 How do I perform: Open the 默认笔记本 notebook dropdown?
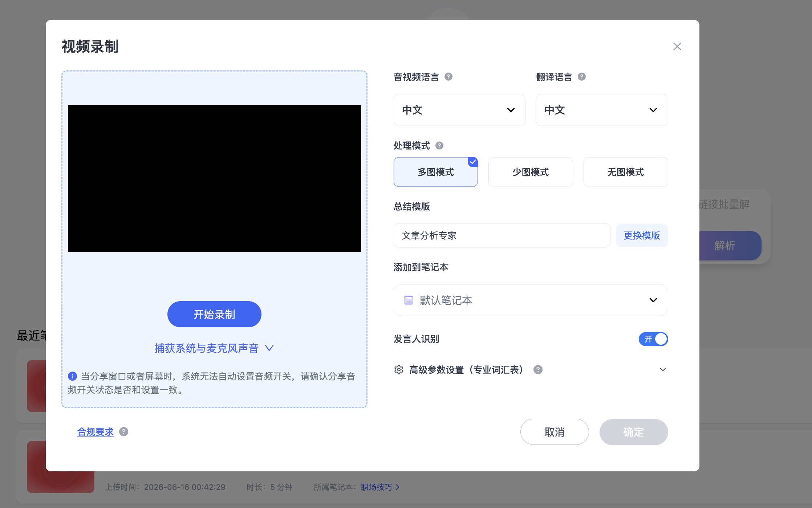(x=531, y=300)
